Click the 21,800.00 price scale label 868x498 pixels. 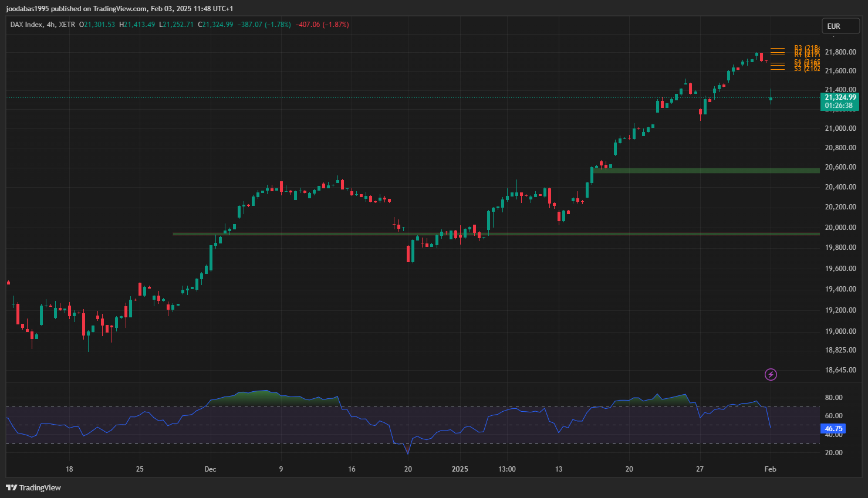pyautogui.click(x=840, y=52)
